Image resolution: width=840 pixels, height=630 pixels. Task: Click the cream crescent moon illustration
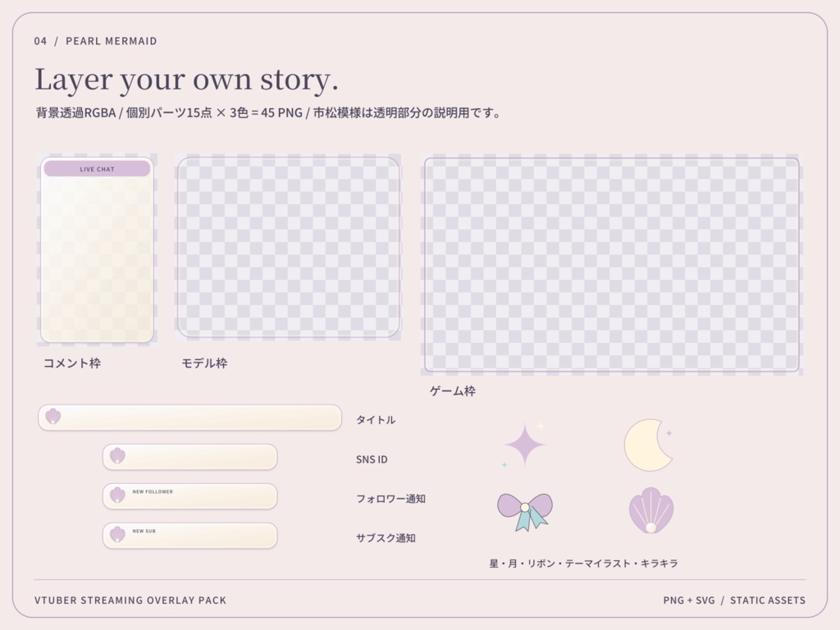click(x=648, y=445)
